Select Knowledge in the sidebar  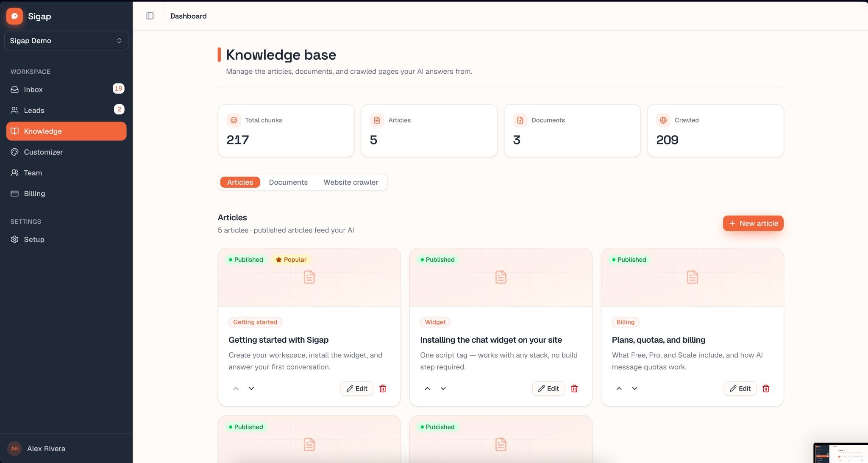pos(66,131)
